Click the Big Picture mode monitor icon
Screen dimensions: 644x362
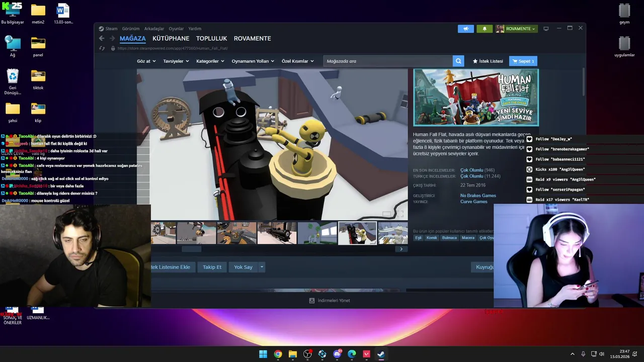click(546, 29)
